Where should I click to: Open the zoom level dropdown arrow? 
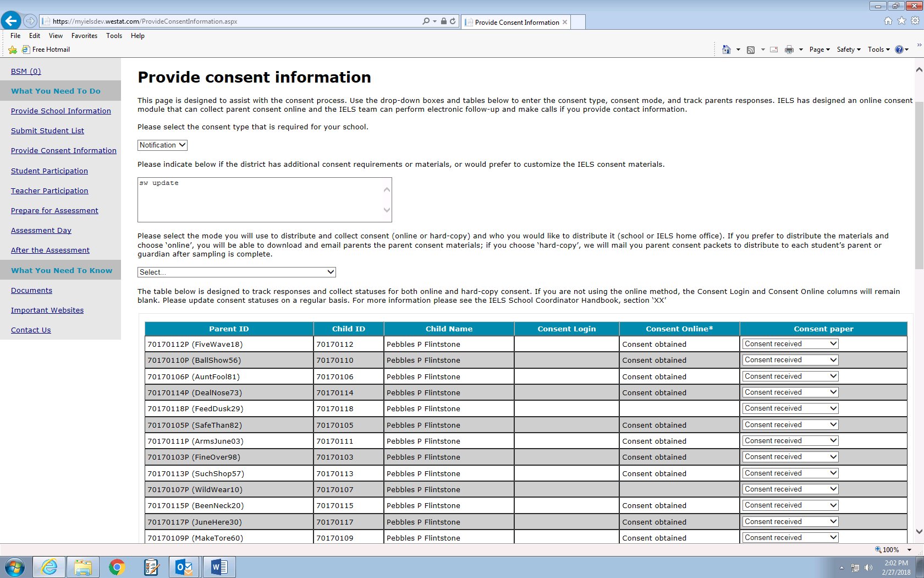click(910, 549)
